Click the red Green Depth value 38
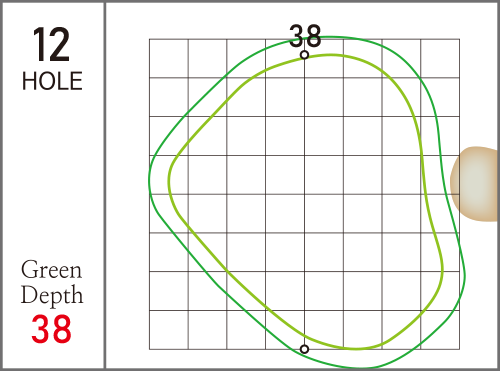 [x=51, y=329]
